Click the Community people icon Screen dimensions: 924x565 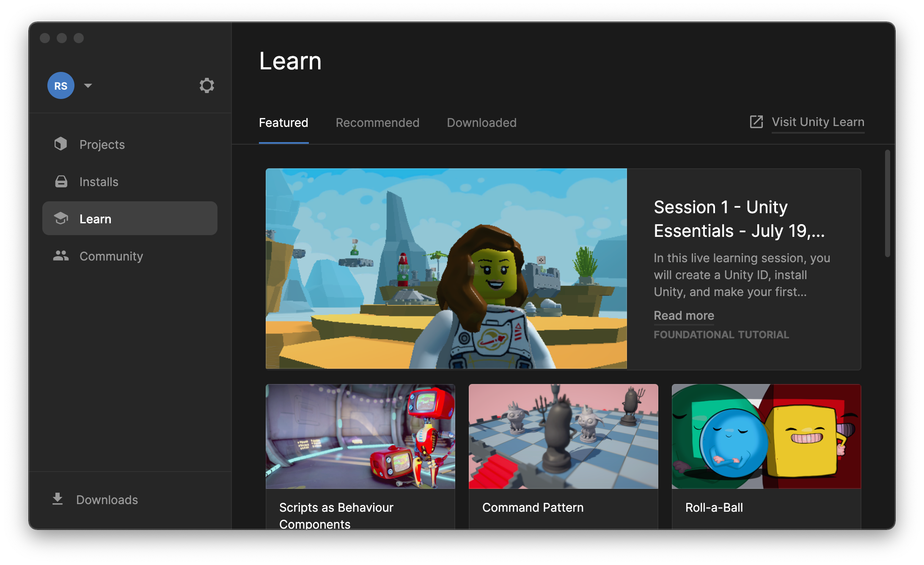click(61, 256)
